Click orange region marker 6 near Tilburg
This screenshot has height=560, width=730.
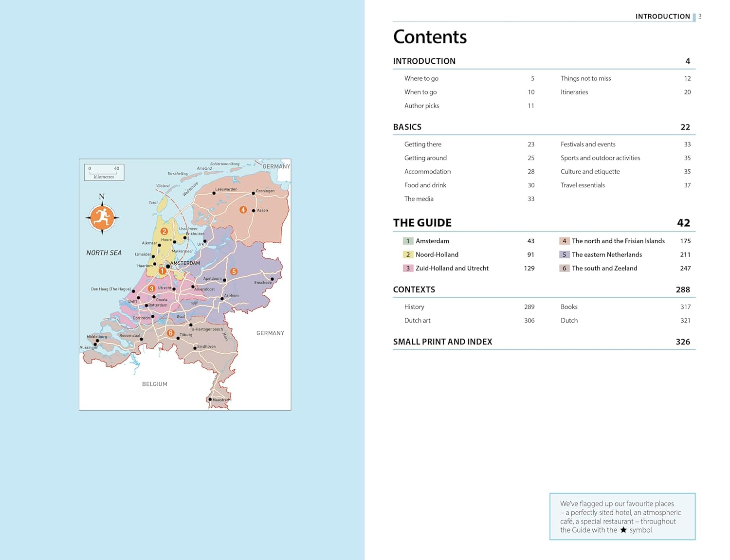click(170, 333)
